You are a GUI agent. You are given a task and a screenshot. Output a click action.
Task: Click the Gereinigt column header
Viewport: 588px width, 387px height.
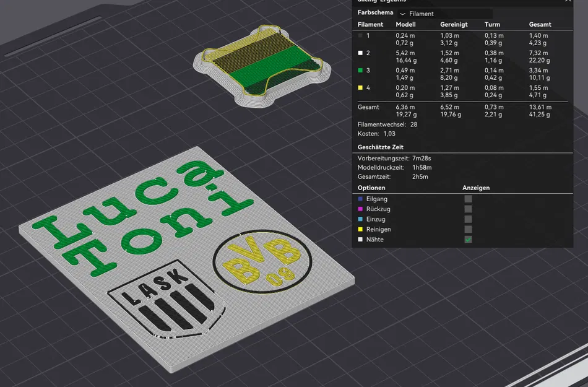click(x=454, y=24)
